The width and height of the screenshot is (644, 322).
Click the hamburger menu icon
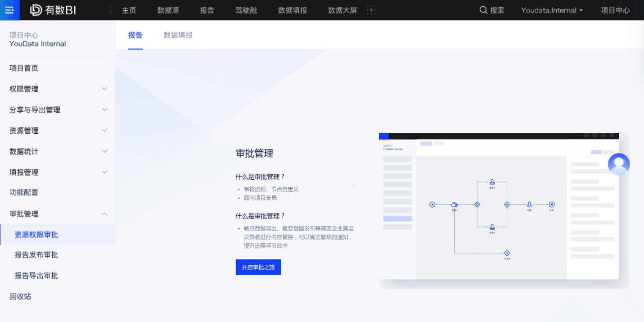tap(9, 10)
